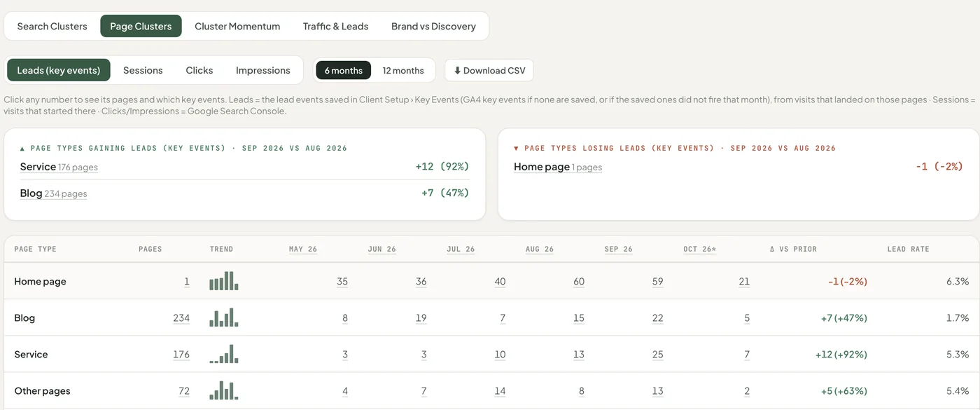The width and height of the screenshot is (980, 410).
Task: Click Other pages July value 14
Action: [x=500, y=391]
